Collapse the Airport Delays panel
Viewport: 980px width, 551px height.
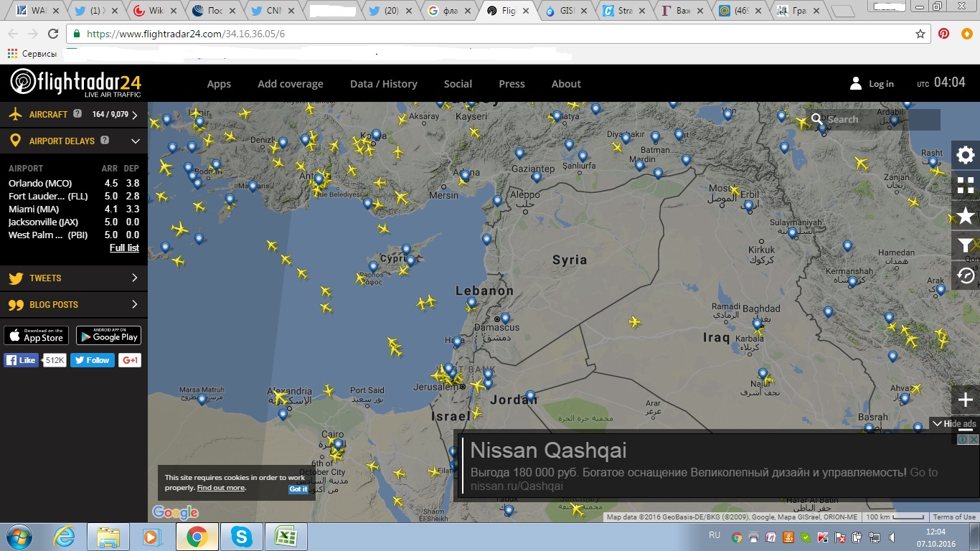coord(135,141)
